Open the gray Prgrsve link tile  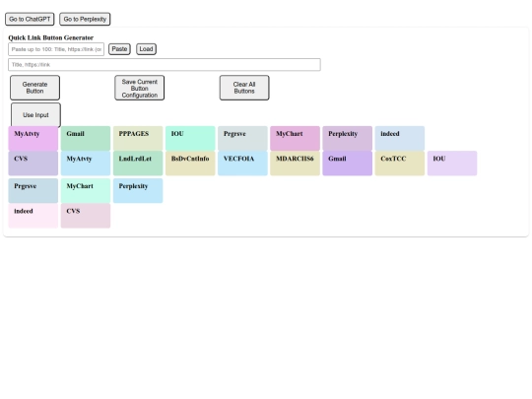pos(242,139)
